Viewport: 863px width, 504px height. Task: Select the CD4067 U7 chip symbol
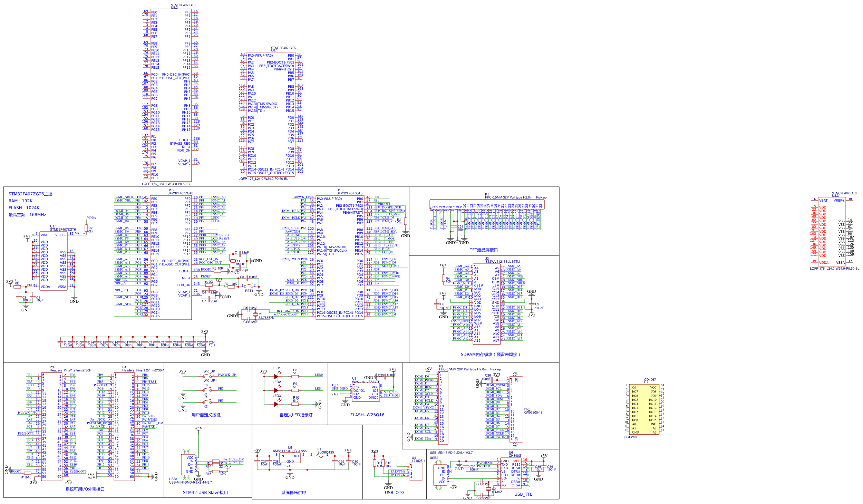pos(644,409)
